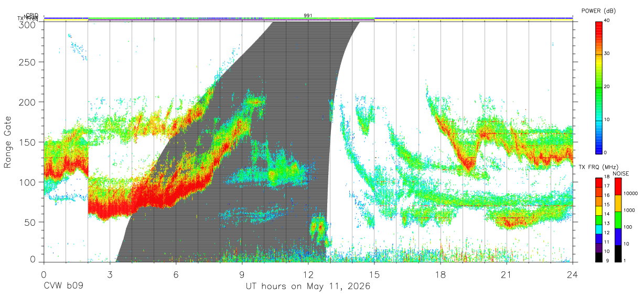Viewport: 644px width, 297px height.
Task: Click the 'Range Gate' y-axis label
Action: coord(8,142)
